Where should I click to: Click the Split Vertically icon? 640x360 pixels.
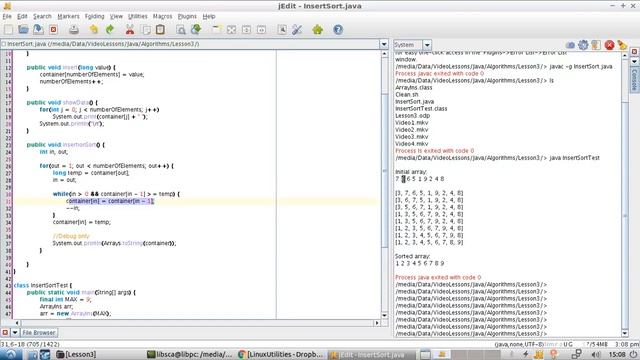[x=262, y=29]
